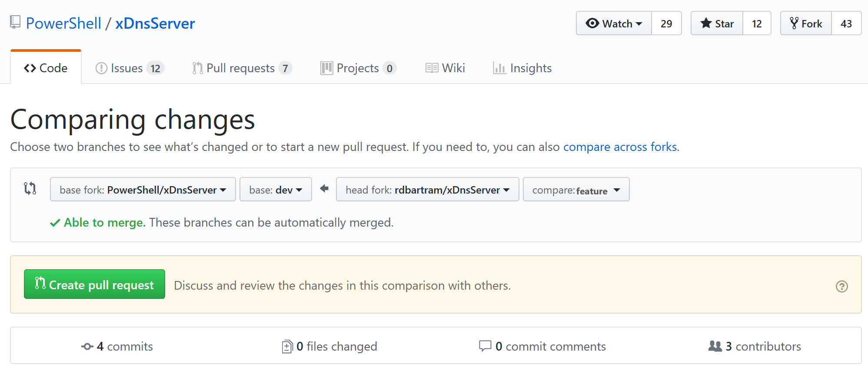Viewport: 868px width, 371px height.
Task: Open the head fork rdbartram/xDnsServer dropdown
Action: 428,190
